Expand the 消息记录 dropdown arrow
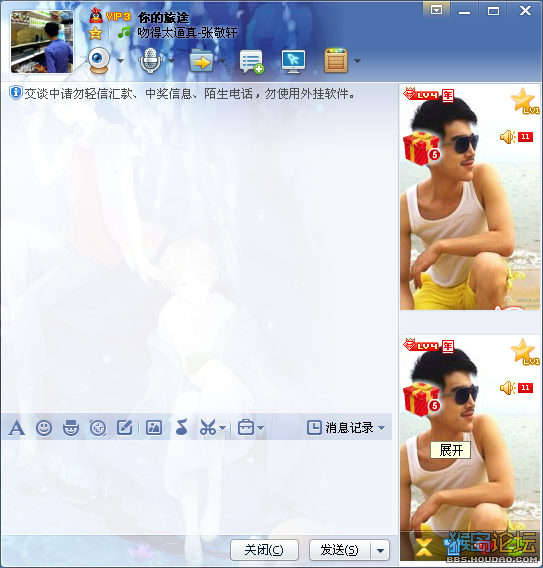The image size is (543, 568). click(x=381, y=428)
